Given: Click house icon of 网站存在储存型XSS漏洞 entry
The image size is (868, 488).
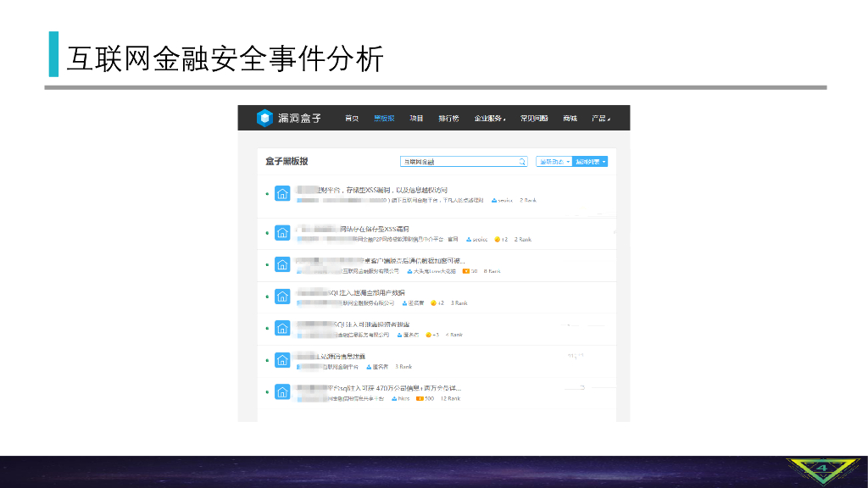Looking at the screenshot, I should pyautogui.click(x=282, y=233).
